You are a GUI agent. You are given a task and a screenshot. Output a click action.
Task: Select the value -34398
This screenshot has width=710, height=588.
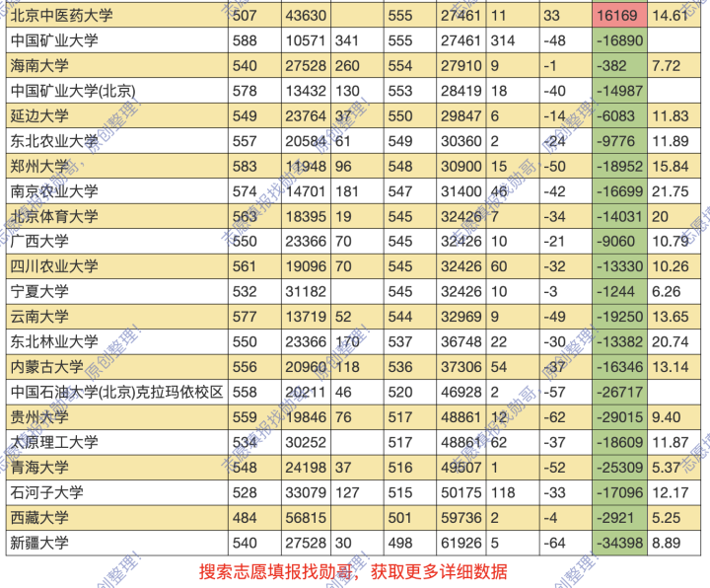click(x=619, y=543)
